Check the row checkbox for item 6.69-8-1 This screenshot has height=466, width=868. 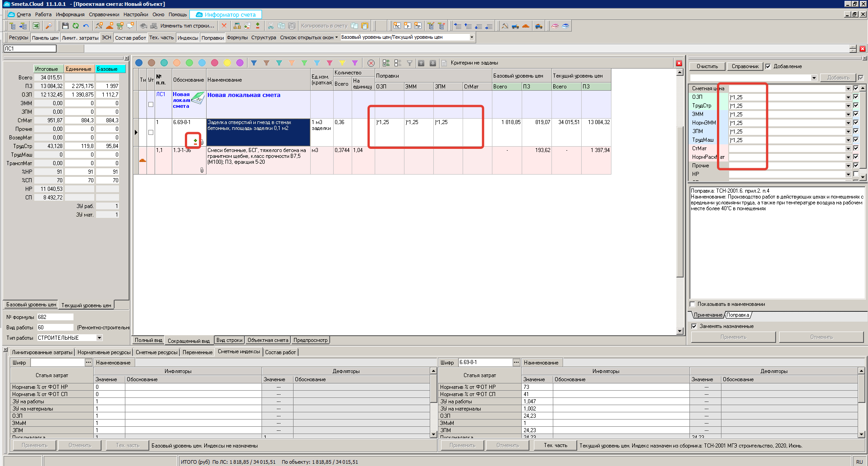click(151, 133)
